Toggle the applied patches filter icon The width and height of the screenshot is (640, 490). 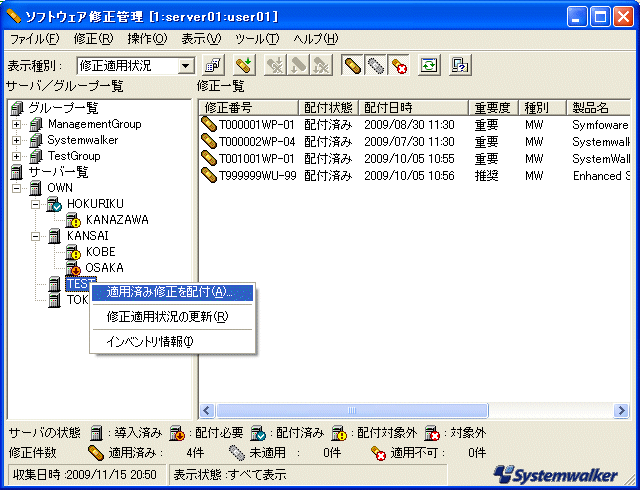[353, 65]
